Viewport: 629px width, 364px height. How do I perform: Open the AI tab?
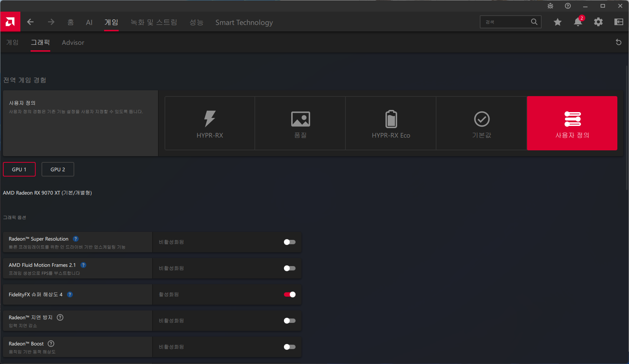coord(89,22)
